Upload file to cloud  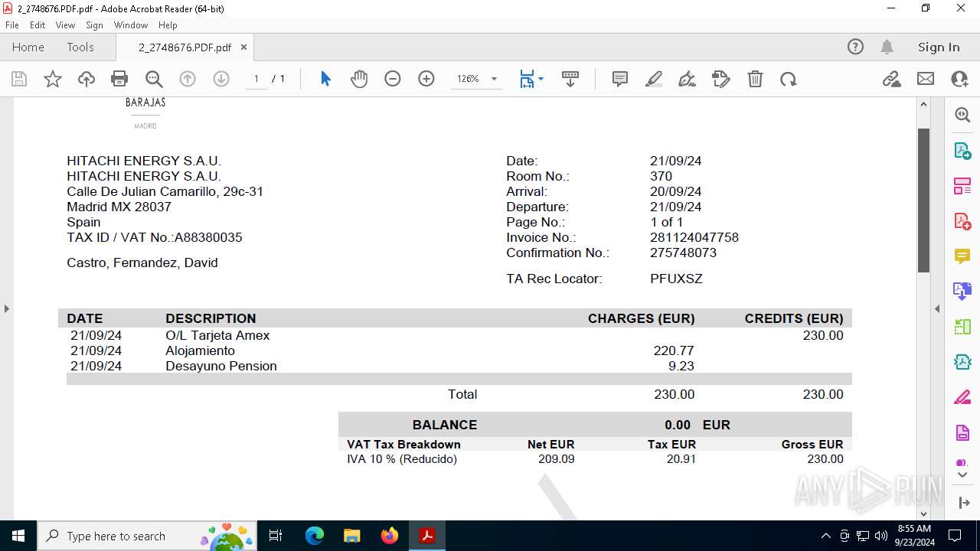87,79
